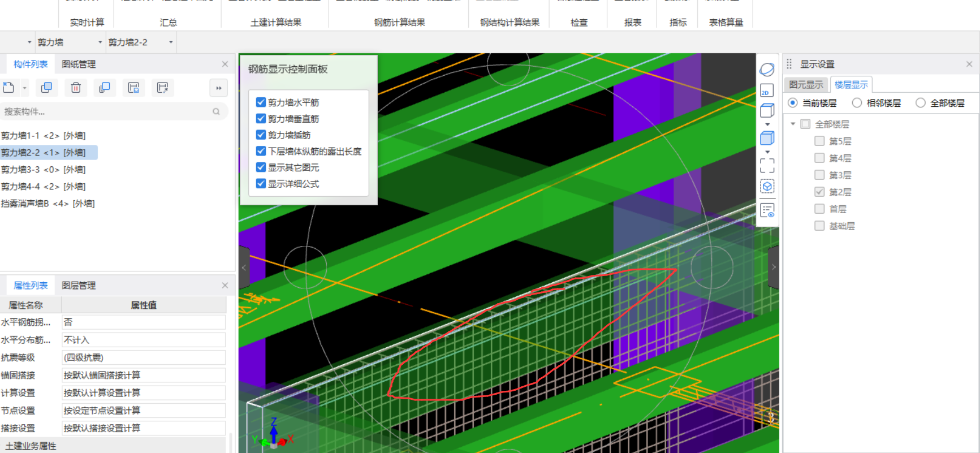Collapse the all floors tree node

pyautogui.click(x=793, y=124)
